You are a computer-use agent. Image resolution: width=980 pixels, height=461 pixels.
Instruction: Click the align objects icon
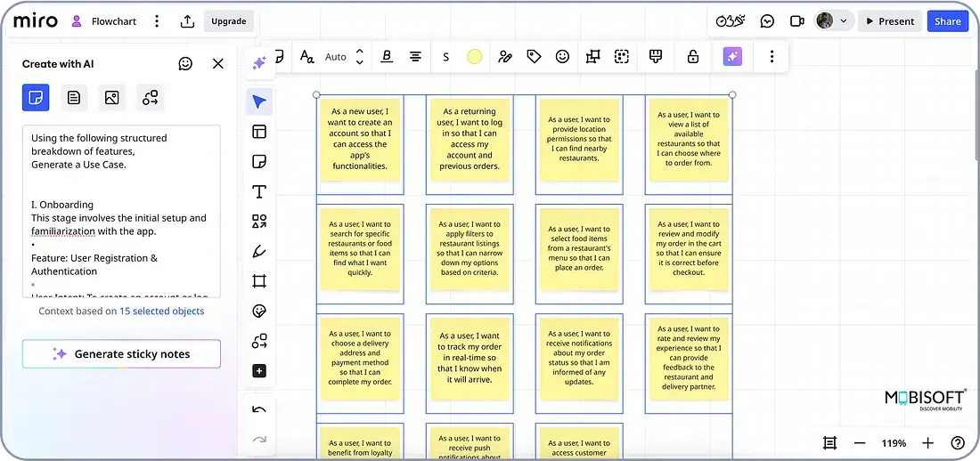pyautogui.click(x=592, y=57)
